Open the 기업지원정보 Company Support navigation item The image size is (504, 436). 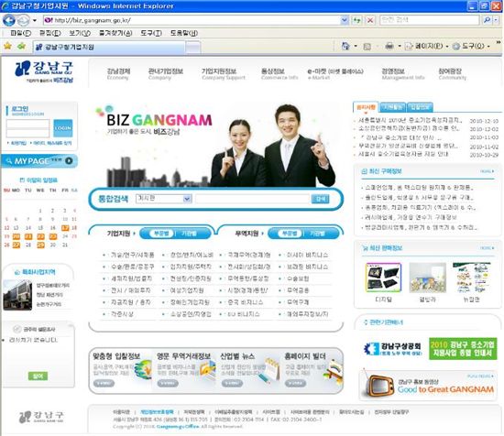click(224, 74)
